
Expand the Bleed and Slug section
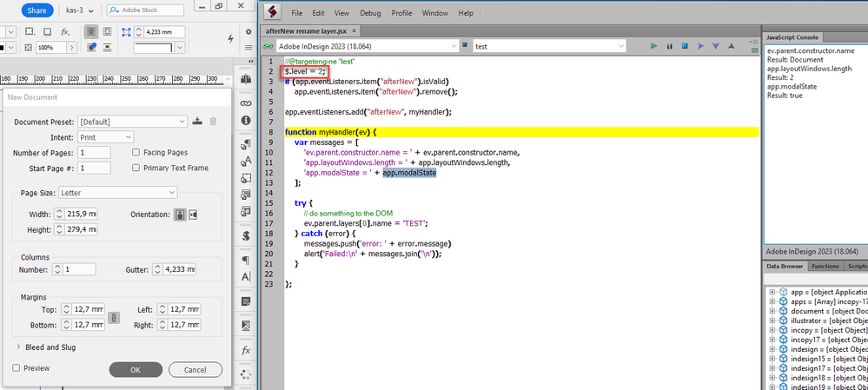pyautogui.click(x=19, y=347)
